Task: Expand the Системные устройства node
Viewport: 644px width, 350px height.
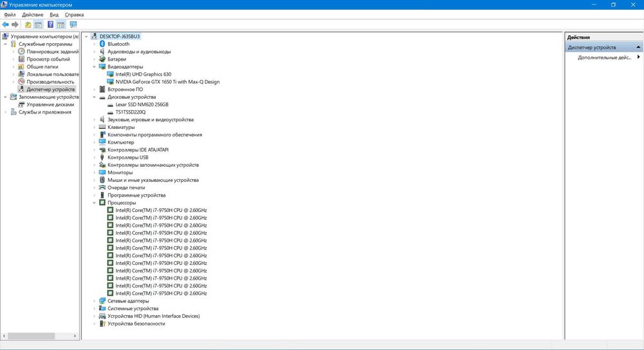Action: coord(94,309)
